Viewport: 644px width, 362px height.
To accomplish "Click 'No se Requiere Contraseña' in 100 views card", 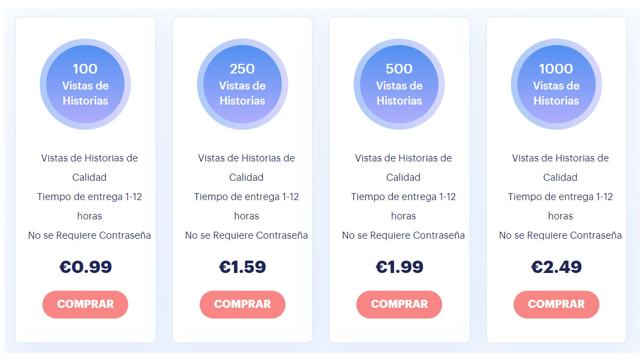I will click(x=90, y=235).
